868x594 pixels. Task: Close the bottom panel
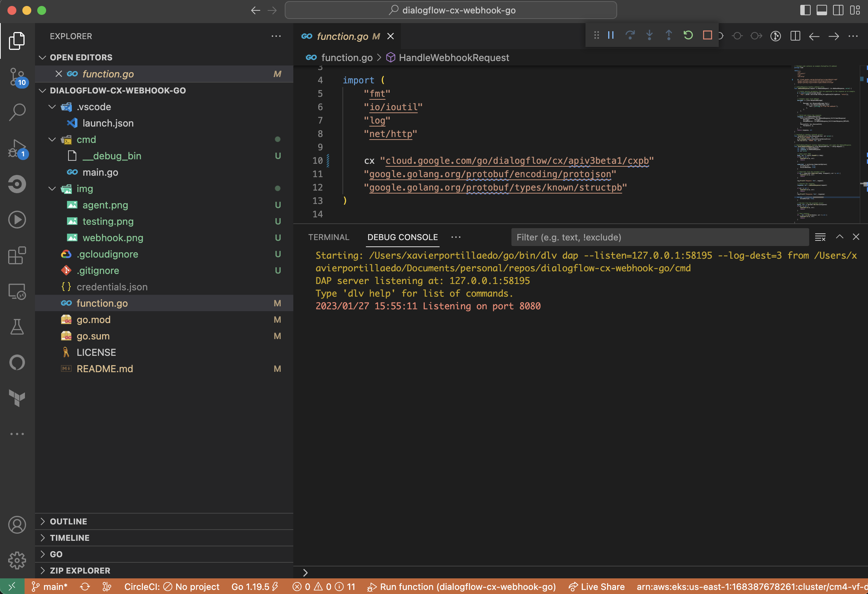856,237
